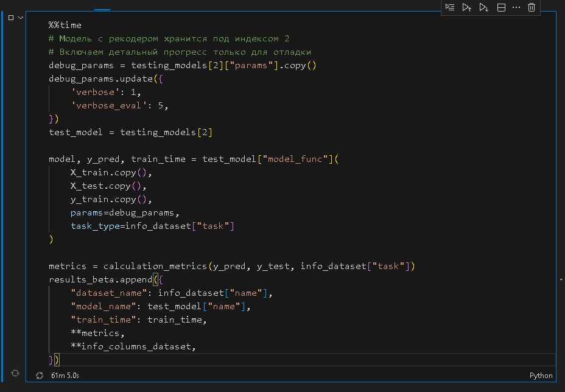The width and height of the screenshot is (565, 392).
Task: Click on the 'verbose_eval': 5 line
Action: click(119, 105)
